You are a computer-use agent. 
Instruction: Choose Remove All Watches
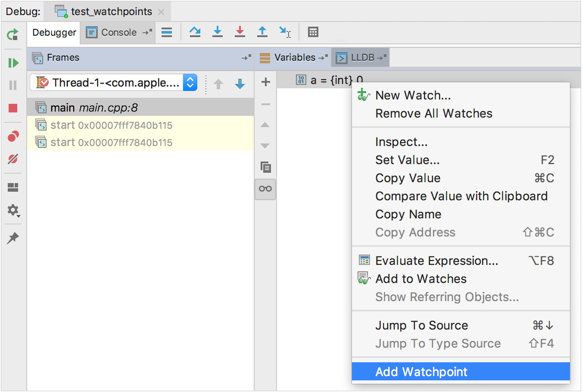[x=461, y=113]
